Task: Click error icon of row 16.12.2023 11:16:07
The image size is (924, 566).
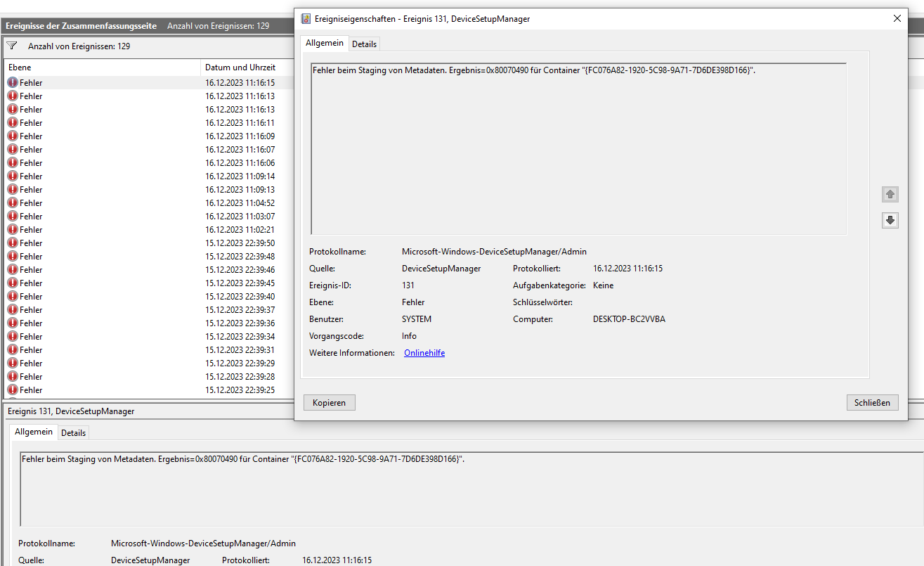Action: (x=13, y=149)
